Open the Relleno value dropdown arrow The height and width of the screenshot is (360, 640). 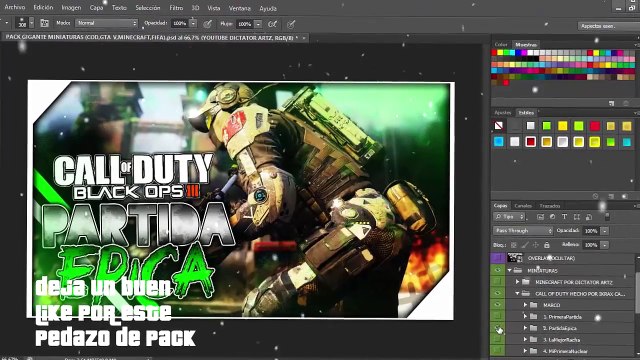604,245
